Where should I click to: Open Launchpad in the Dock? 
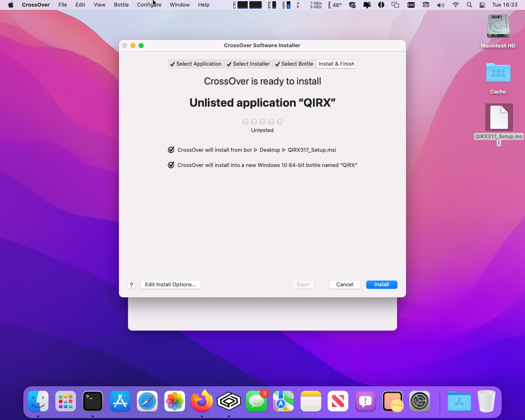[x=66, y=401]
